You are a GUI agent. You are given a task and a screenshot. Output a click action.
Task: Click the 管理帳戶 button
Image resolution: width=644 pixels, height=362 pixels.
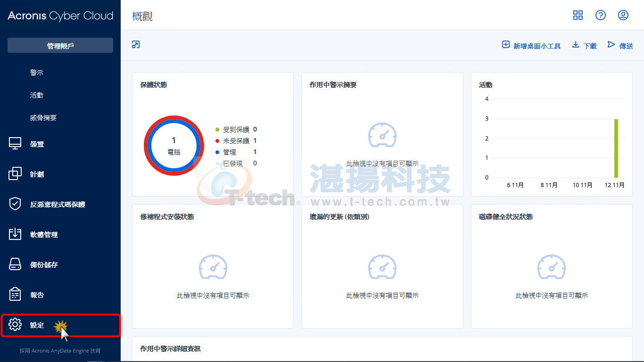pyautogui.click(x=60, y=45)
